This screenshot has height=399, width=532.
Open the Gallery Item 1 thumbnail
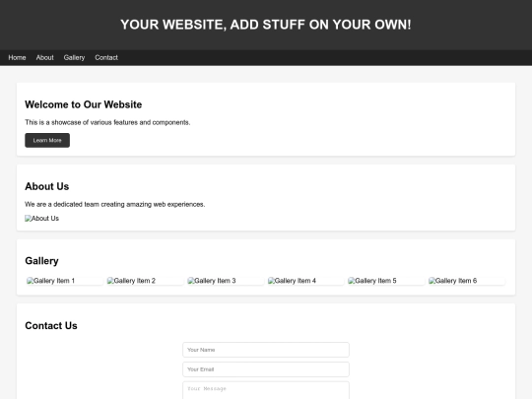[64, 281]
